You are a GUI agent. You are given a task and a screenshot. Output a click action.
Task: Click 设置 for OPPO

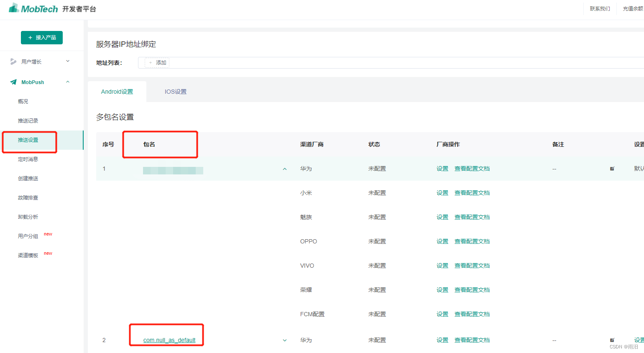(442, 241)
